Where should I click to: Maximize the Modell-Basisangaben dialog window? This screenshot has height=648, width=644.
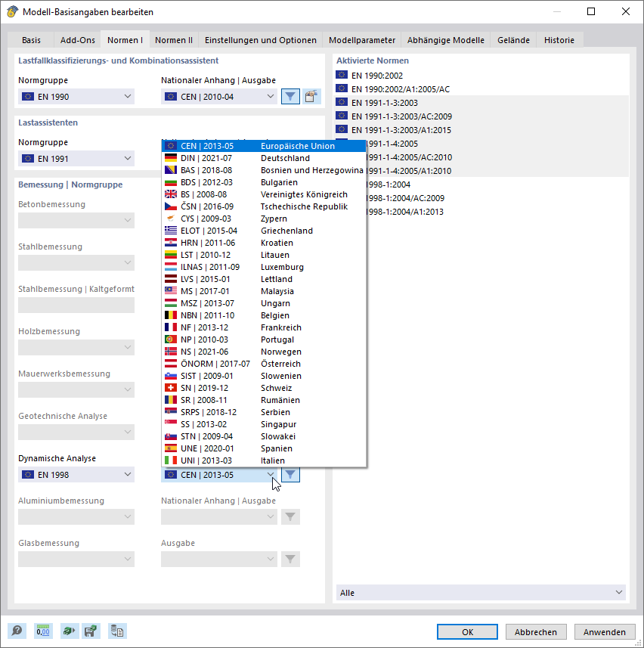[591, 11]
